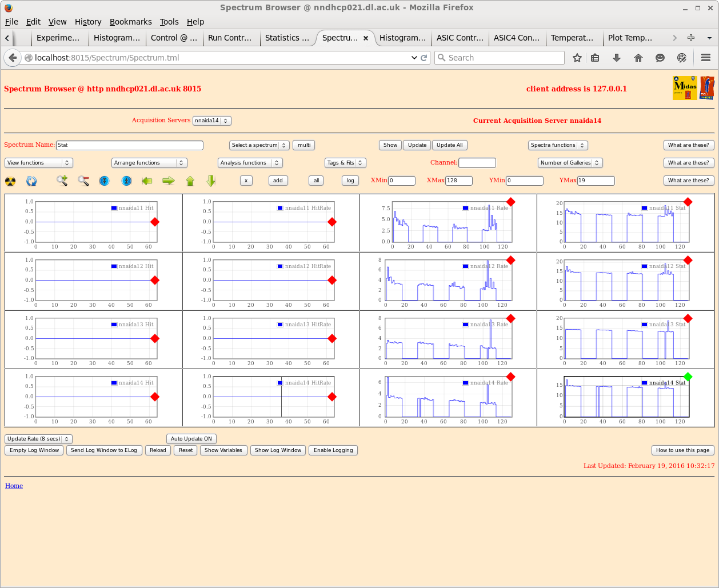Follow the Home link
The height and width of the screenshot is (588, 719).
(x=14, y=486)
